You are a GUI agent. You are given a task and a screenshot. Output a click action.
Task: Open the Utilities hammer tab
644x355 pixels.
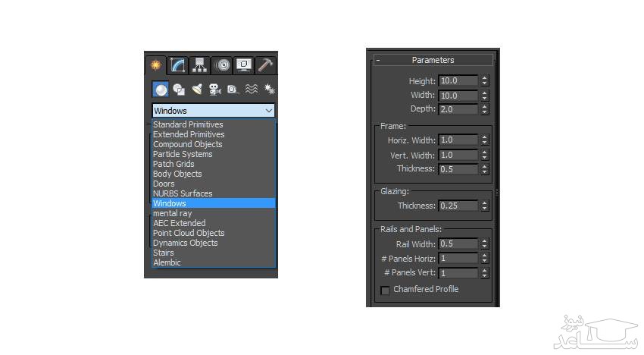[265, 65]
